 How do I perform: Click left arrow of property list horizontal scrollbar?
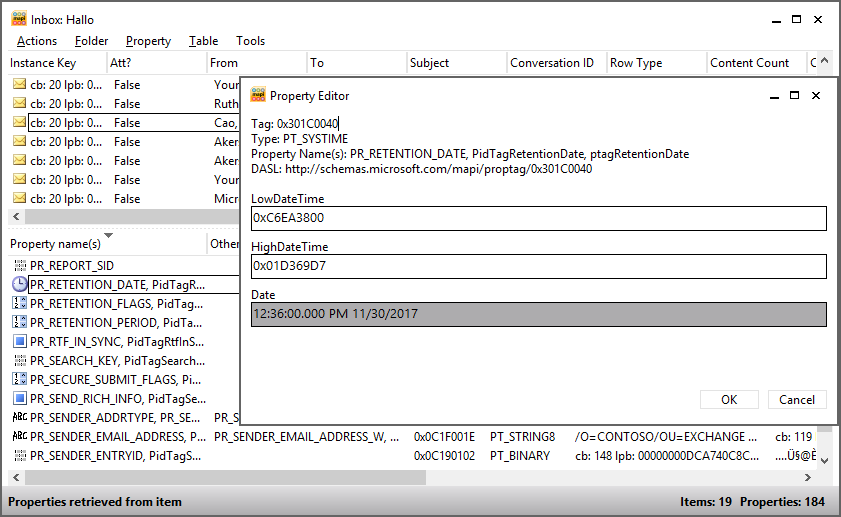point(16,477)
